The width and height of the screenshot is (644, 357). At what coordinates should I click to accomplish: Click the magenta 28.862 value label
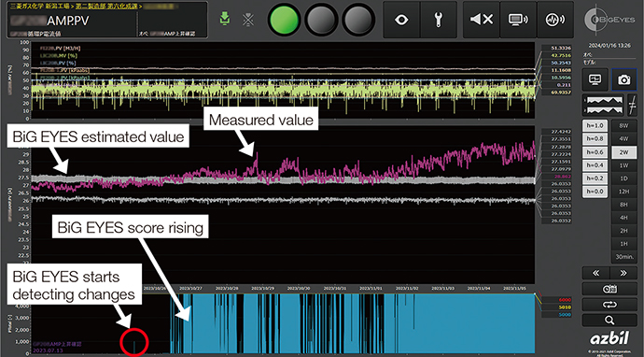556,177
